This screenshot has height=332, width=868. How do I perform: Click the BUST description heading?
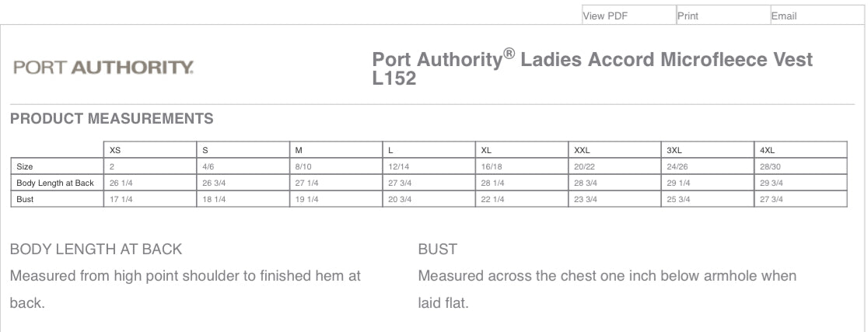437,250
